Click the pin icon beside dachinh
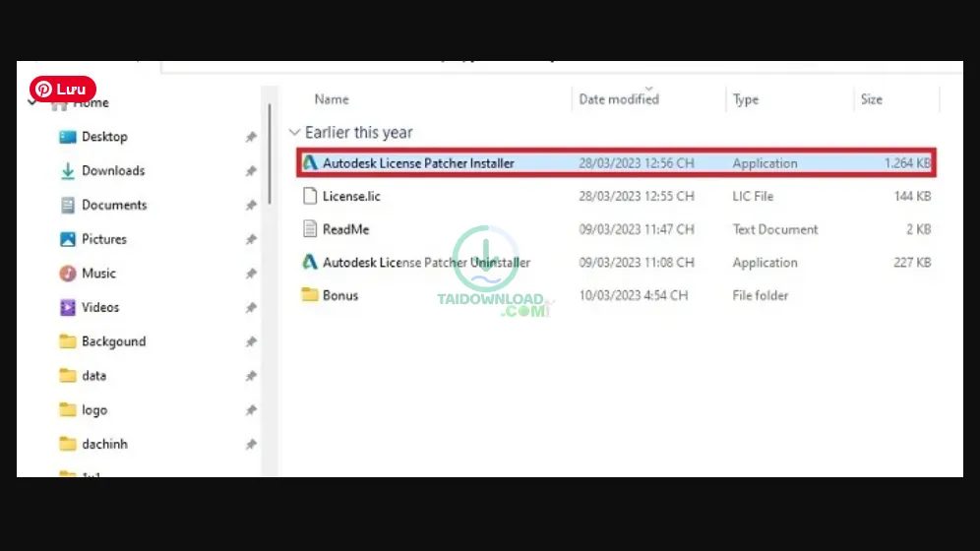Screen dimensions: 980x551 pyautogui.click(x=251, y=444)
